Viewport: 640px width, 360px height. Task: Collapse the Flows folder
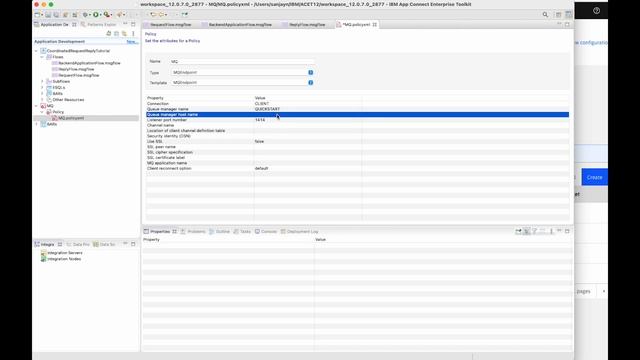coord(42,57)
